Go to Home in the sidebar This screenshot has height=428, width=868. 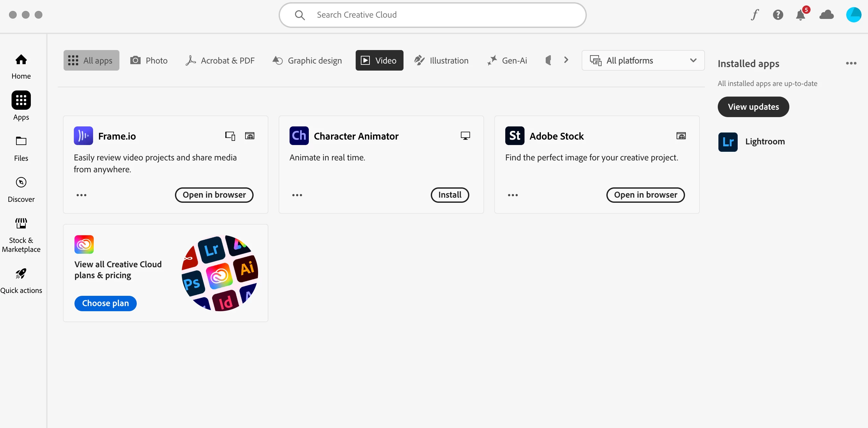click(21, 66)
